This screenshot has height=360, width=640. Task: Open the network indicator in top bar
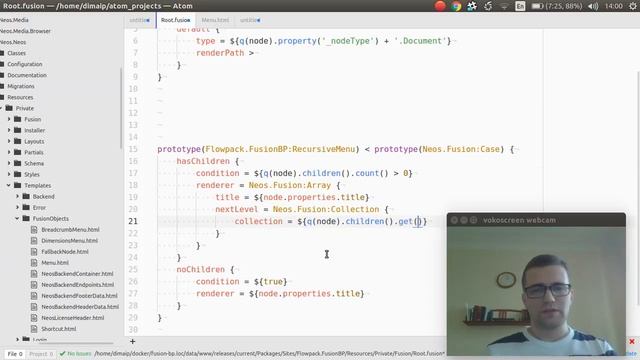pyautogui.click(x=504, y=6)
